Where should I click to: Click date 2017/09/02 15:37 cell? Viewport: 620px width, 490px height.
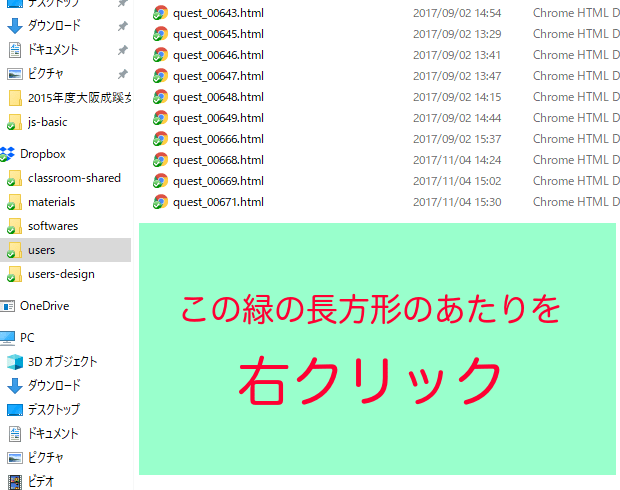(x=457, y=139)
